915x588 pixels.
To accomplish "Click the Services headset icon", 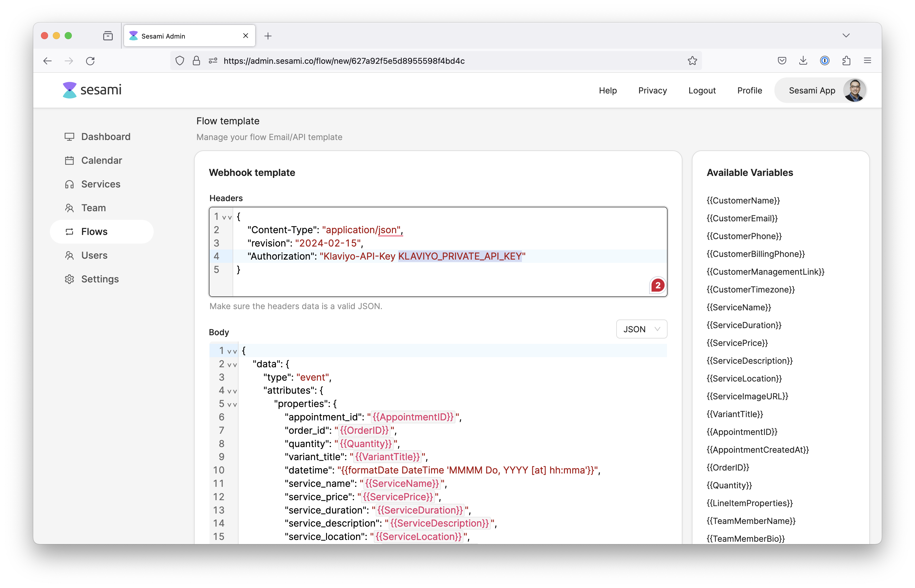I will [69, 185].
